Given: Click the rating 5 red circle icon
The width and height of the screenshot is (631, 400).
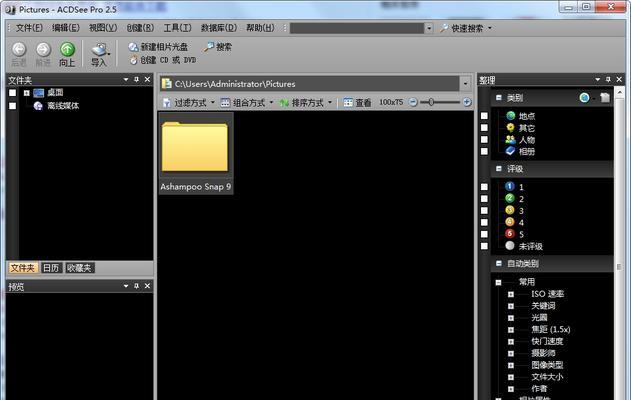Looking at the screenshot, I should (510, 234).
